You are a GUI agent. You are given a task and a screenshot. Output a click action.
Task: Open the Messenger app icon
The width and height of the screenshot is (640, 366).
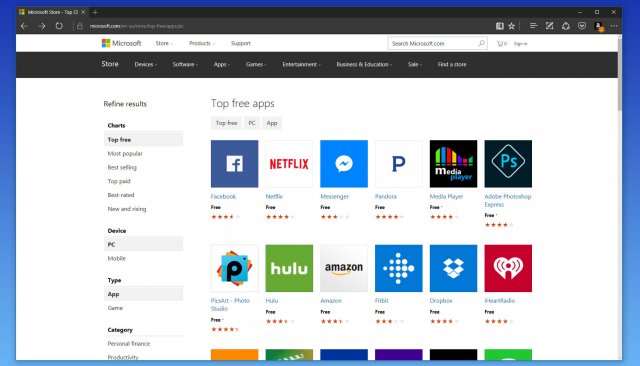point(344,164)
